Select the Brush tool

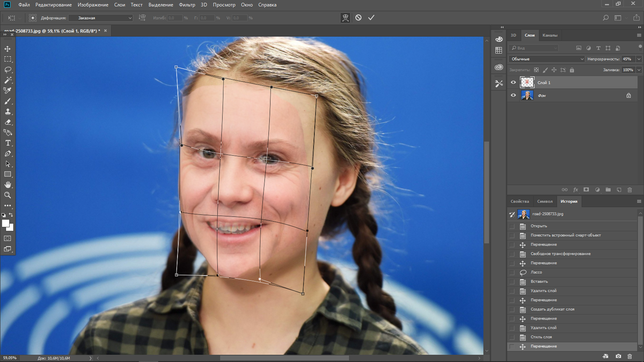point(8,101)
